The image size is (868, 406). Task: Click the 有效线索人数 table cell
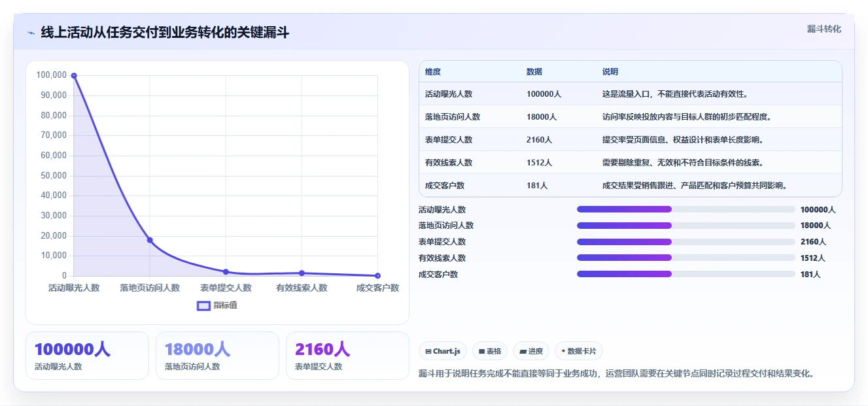pyautogui.click(x=449, y=163)
